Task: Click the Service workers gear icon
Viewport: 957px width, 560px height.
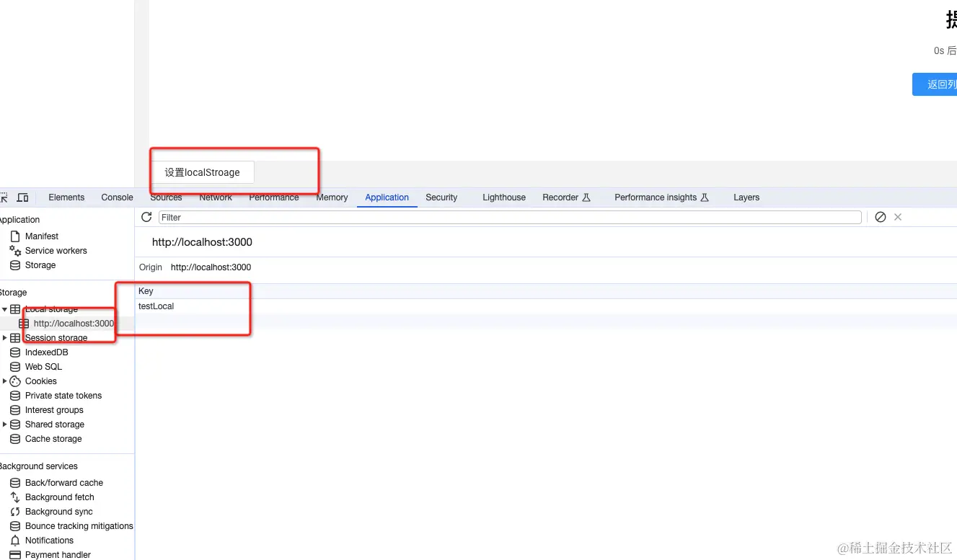Action: click(15, 251)
